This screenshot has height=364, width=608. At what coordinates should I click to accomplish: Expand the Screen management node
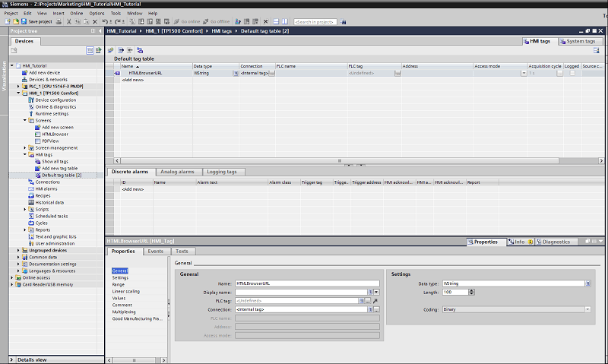(25, 148)
